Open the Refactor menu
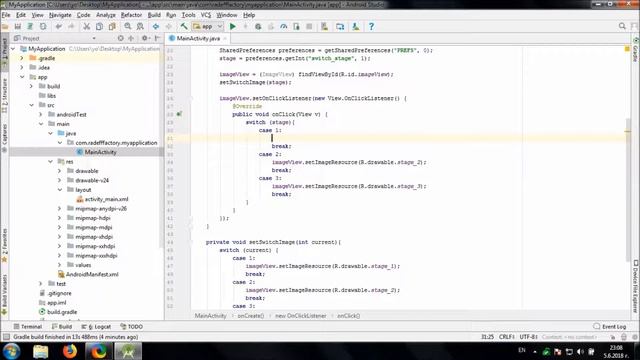 pos(131,15)
